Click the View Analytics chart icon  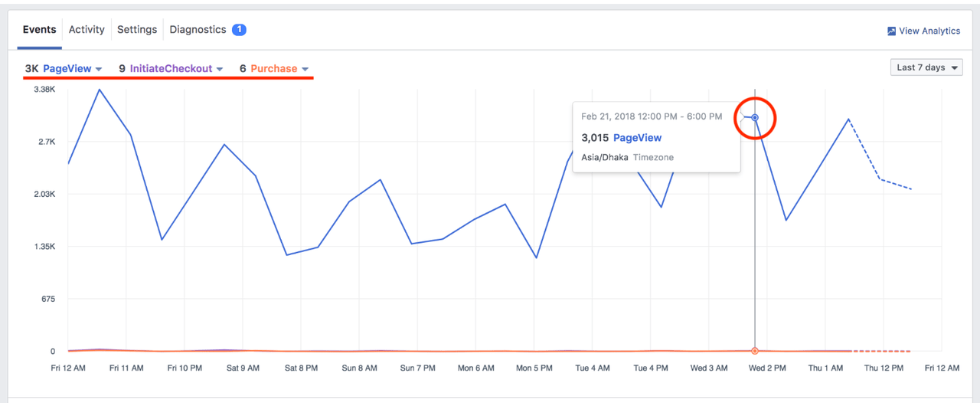click(x=891, y=31)
